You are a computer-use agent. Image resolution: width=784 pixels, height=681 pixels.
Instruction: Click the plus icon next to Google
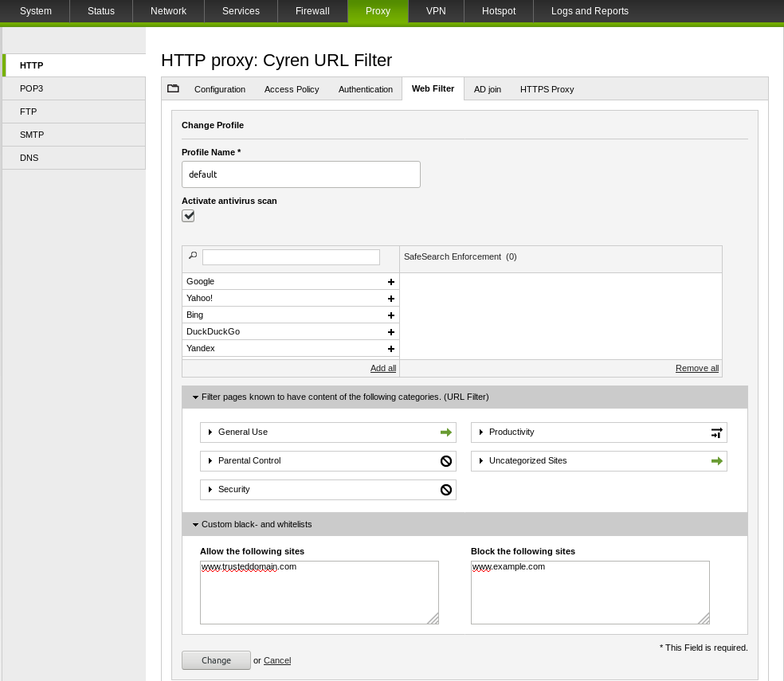click(x=391, y=282)
